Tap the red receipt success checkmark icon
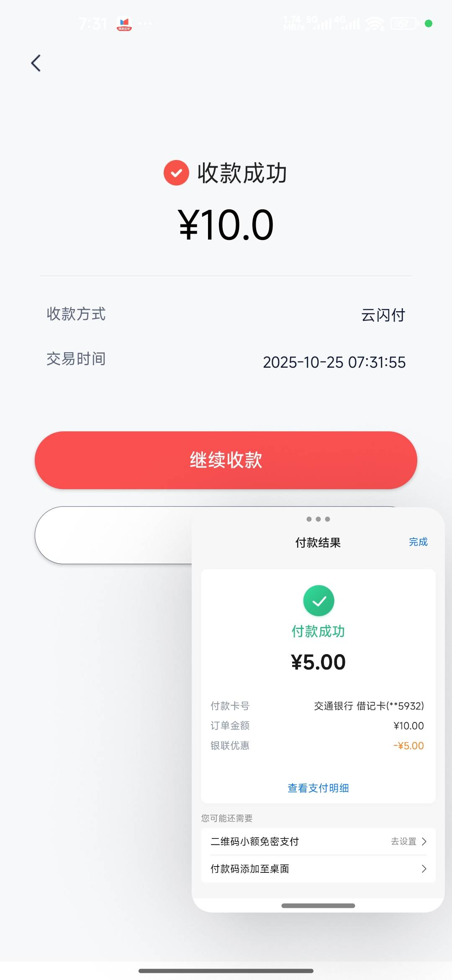This screenshot has width=452, height=980. (176, 173)
